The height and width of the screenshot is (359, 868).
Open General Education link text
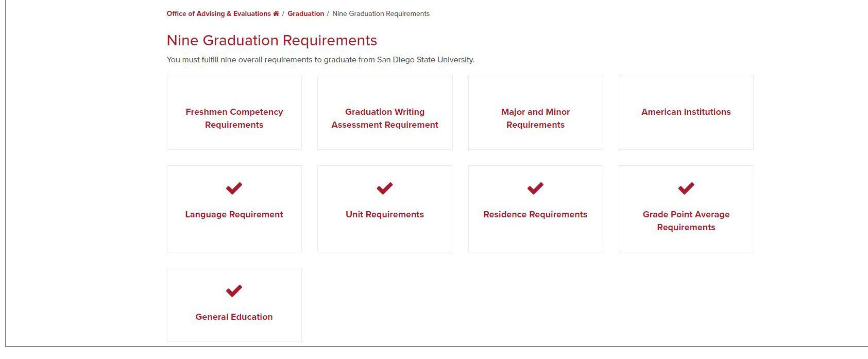(x=234, y=317)
